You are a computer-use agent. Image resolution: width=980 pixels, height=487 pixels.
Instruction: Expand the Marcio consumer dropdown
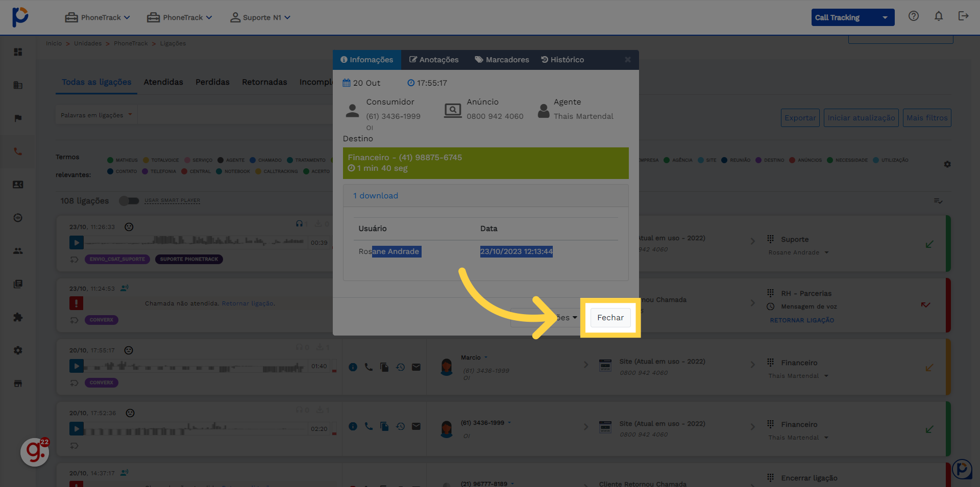(474, 357)
